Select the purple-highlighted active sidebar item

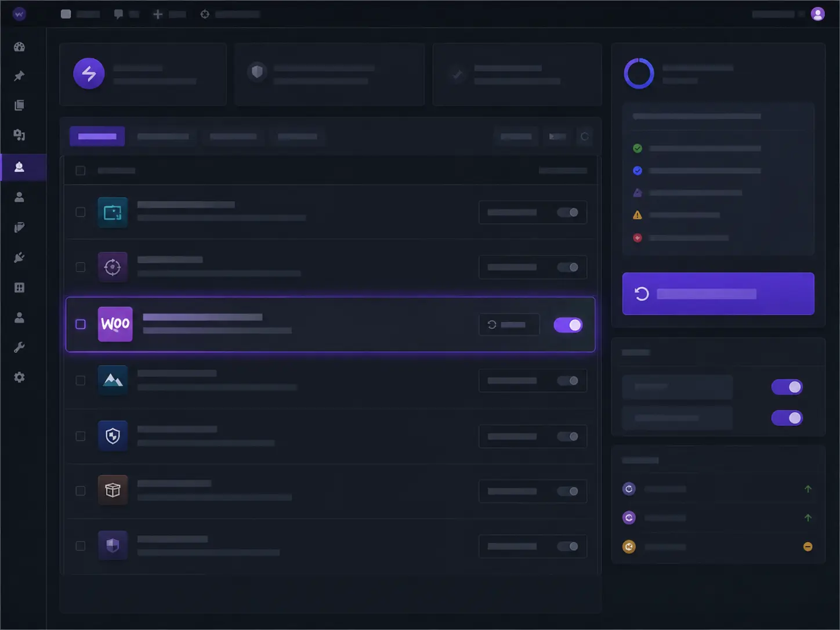click(x=23, y=167)
